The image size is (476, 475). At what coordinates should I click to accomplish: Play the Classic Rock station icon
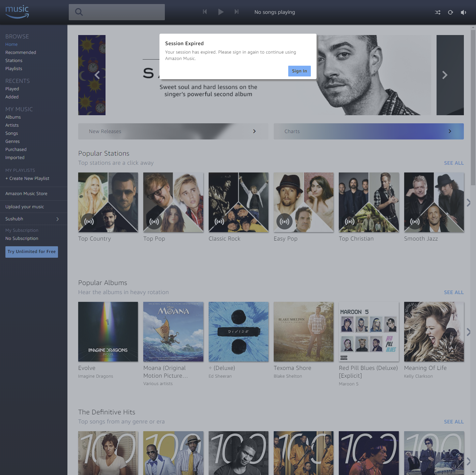tap(219, 221)
